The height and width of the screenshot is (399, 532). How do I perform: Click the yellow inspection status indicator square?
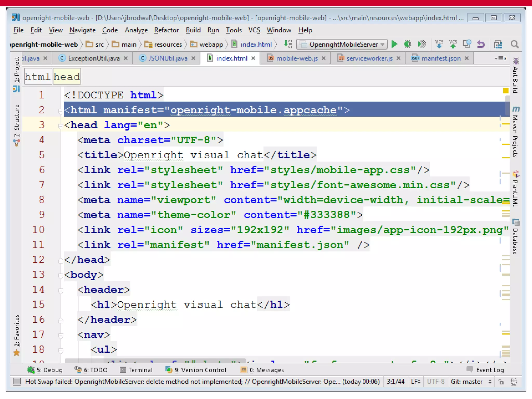click(x=506, y=91)
